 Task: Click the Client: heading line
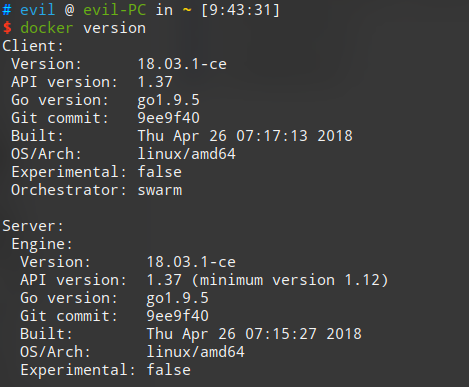tap(33, 46)
